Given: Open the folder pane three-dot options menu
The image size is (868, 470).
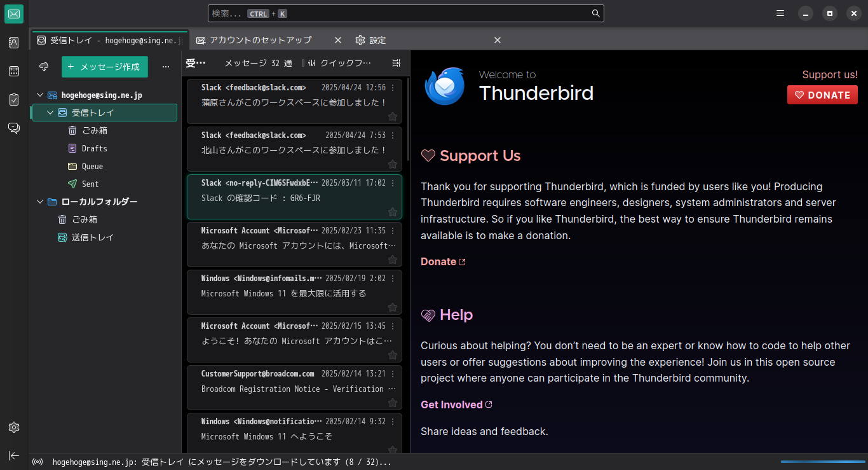Looking at the screenshot, I should pos(166,67).
